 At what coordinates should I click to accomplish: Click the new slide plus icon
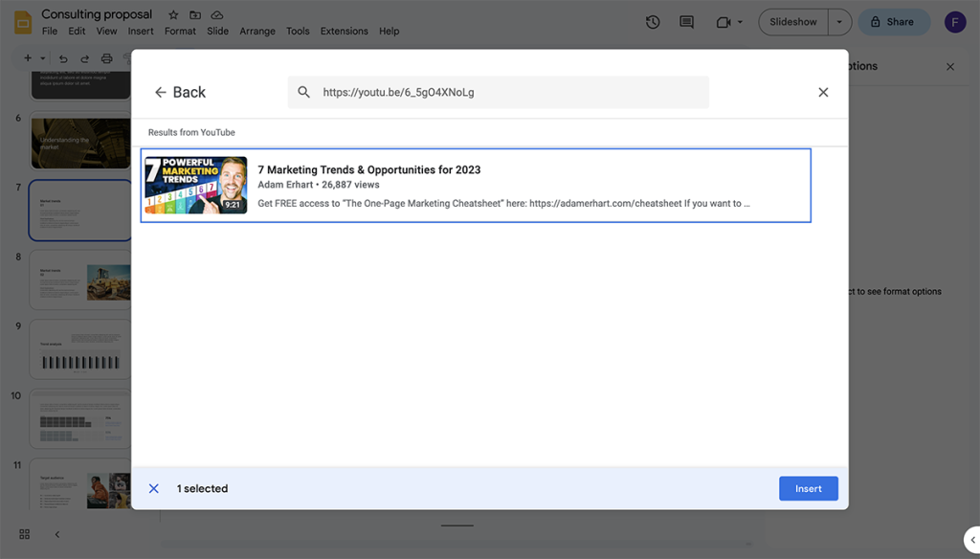tap(26, 57)
